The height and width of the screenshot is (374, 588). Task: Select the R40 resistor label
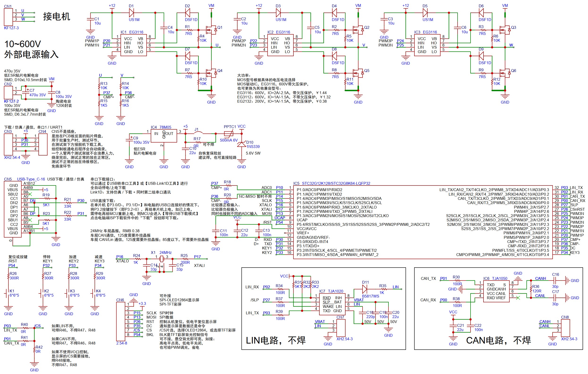coord(24,324)
